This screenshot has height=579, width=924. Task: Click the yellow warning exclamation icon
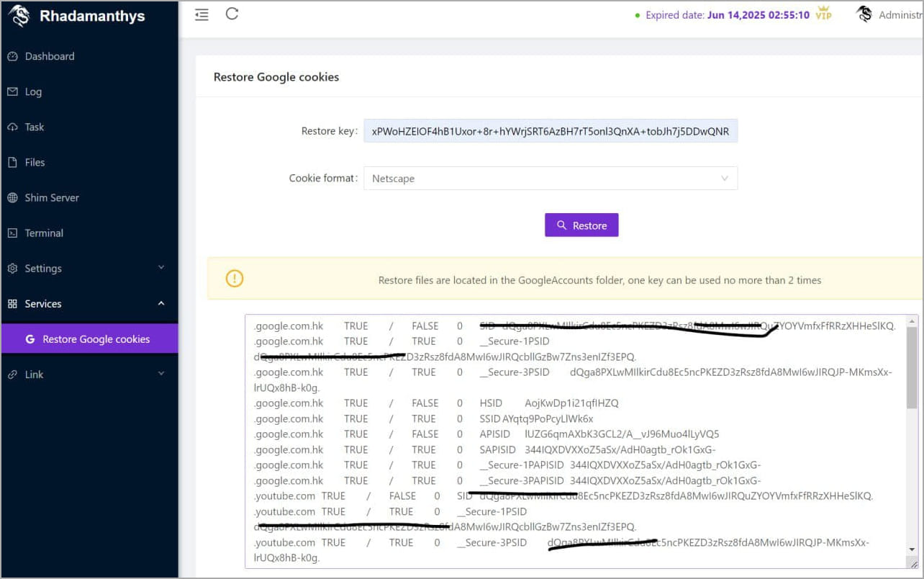click(235, 279)
